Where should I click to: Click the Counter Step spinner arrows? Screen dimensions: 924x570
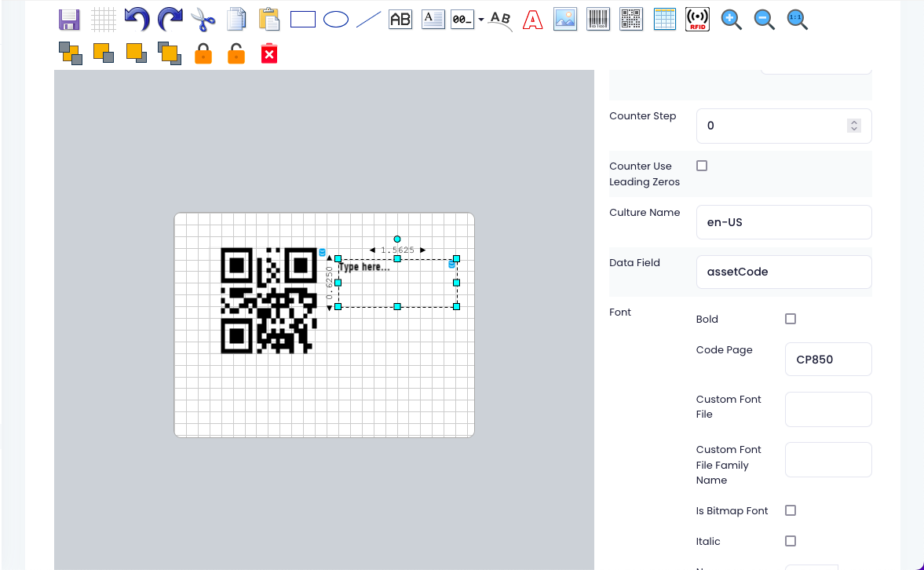point(854,126)
